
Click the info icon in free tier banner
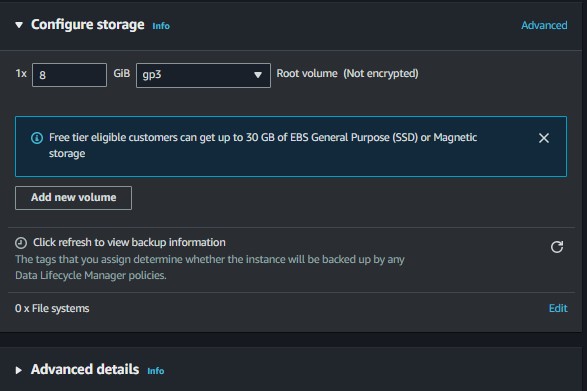[x=37, y=138]
